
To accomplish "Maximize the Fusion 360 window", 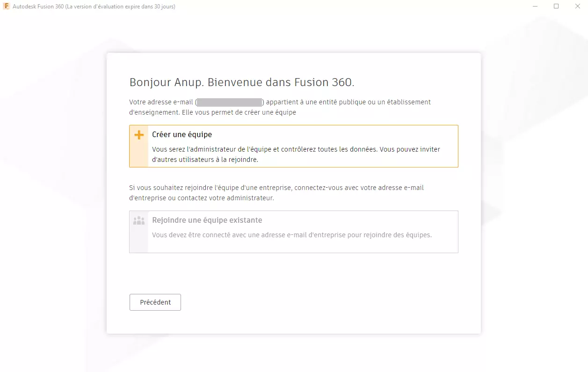I will [556, 7].
